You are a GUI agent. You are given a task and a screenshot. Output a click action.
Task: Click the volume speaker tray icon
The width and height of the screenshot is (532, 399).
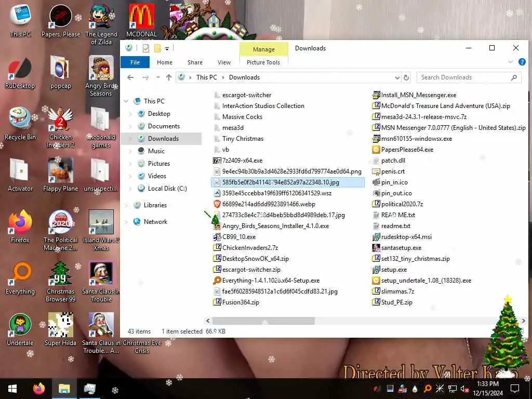(x=464, y=389)
